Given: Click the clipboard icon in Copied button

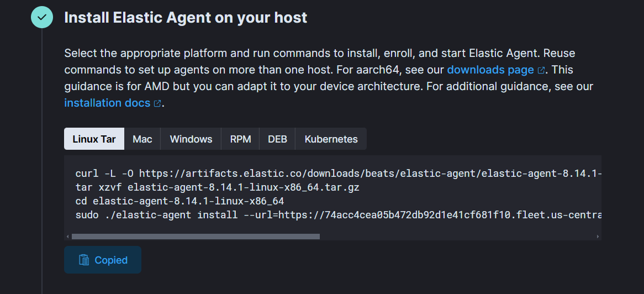Looking at the screenshot, I should [x=84, y=260].
